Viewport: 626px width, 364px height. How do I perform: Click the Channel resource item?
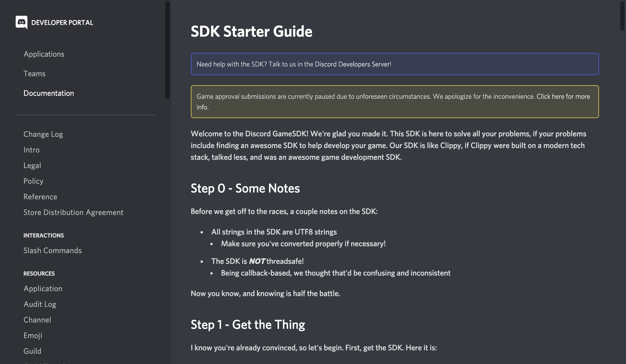pyautogui.click(x=37, y=319)
